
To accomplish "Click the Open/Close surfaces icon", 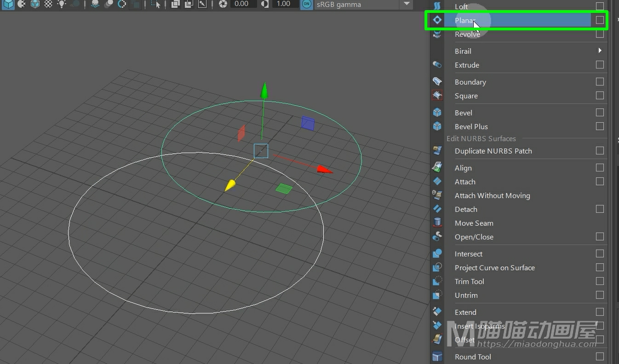I will [437, 237].
